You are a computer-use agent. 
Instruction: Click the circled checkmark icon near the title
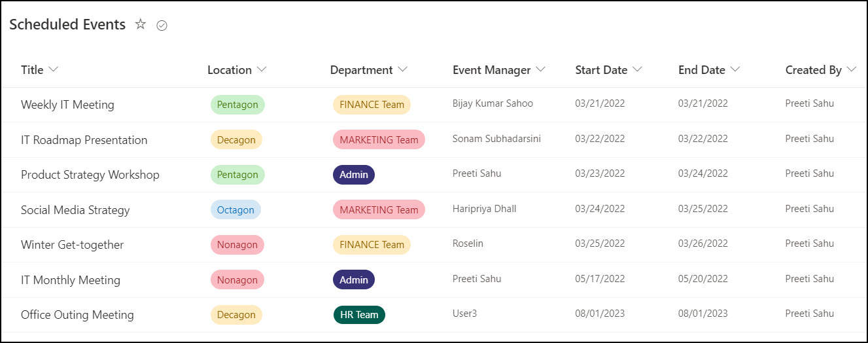pyautogui.click(x=162, y=26)
